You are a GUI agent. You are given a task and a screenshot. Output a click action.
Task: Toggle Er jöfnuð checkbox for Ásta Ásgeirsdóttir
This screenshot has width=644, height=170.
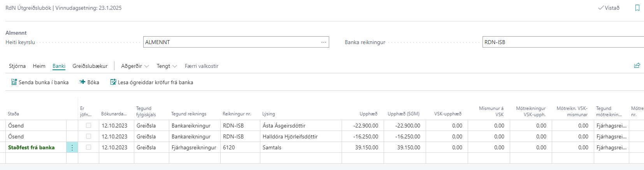point(88,126)
